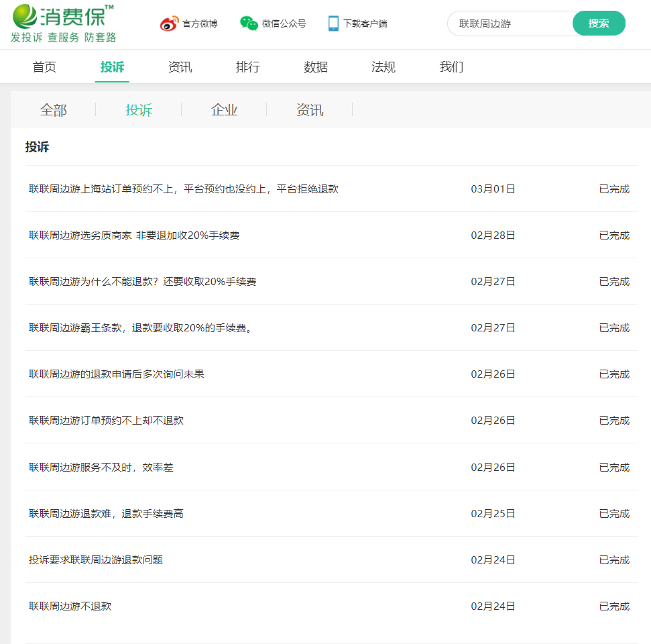This screenshot has height=644, width=651.
Task: Open complaint 联联周边游霸王条款
Action: click(x=140, y=328)
